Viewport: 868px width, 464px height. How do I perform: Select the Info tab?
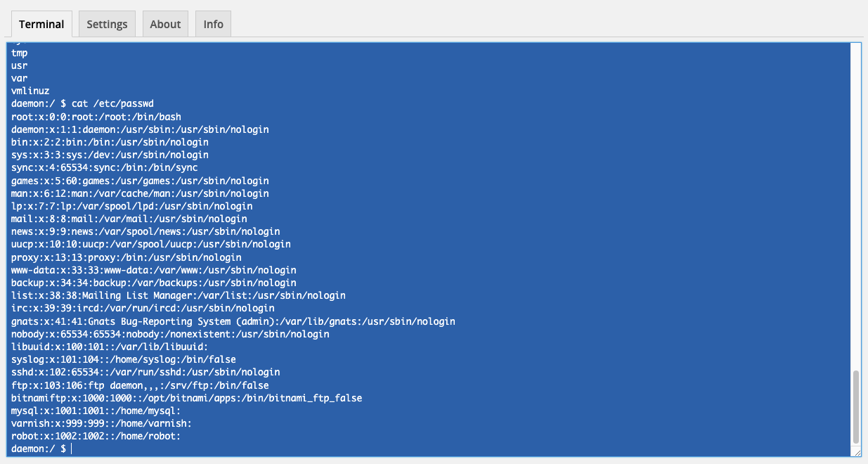click(x=213, y=24)
